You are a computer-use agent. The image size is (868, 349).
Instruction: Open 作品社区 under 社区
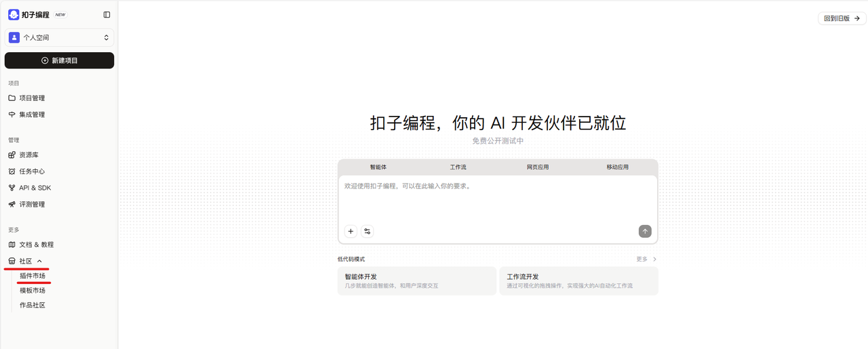point(33,305)
